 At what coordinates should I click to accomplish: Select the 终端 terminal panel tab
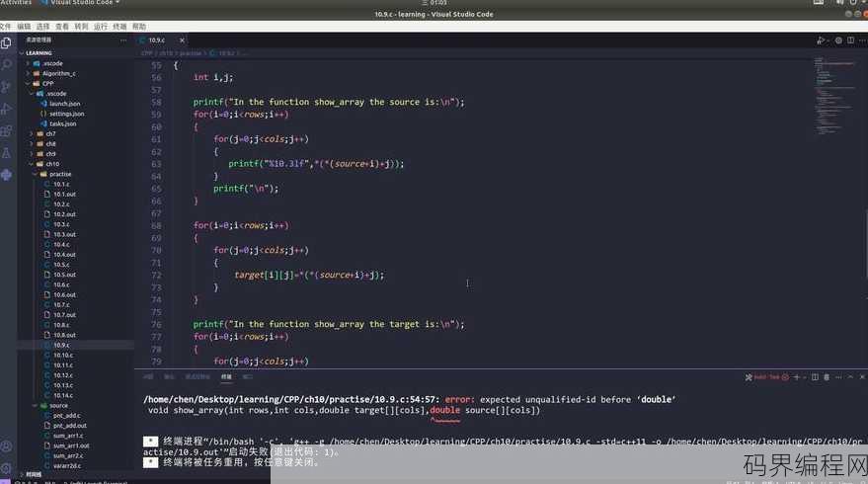pos(226,377)
